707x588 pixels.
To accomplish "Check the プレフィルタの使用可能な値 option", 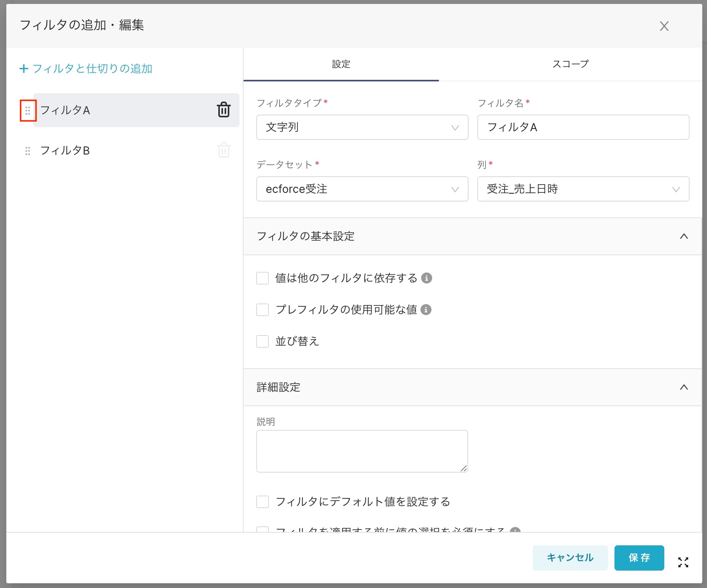I will pyautogui.click(x=263, y=310).
